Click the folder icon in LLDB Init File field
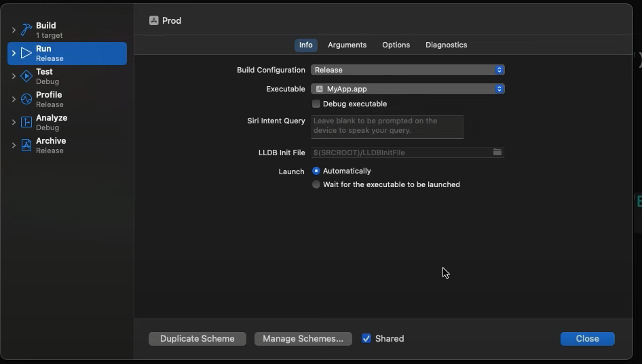Screen dimensions: 642x364 tap(497, 152)
